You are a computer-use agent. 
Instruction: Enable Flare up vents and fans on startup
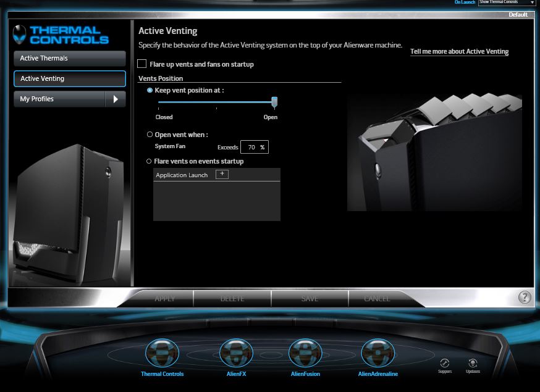(x=141, y=64)
